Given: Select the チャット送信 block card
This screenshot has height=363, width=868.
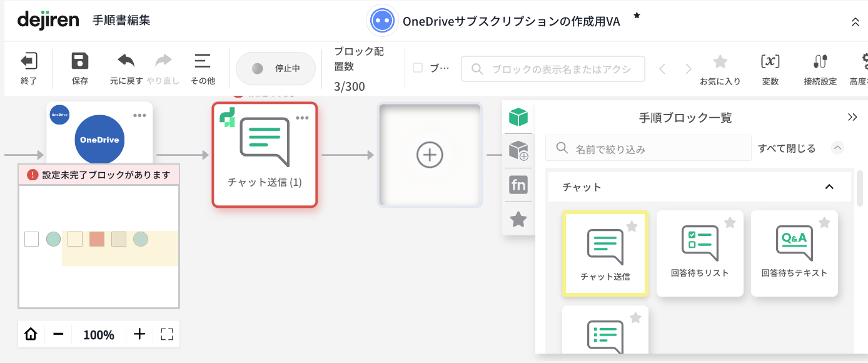Looking at the screenshot, I should point(605,253).
